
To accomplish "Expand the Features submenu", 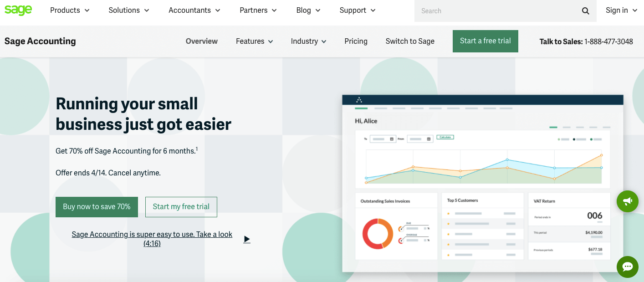I will (x=254, y=41).
